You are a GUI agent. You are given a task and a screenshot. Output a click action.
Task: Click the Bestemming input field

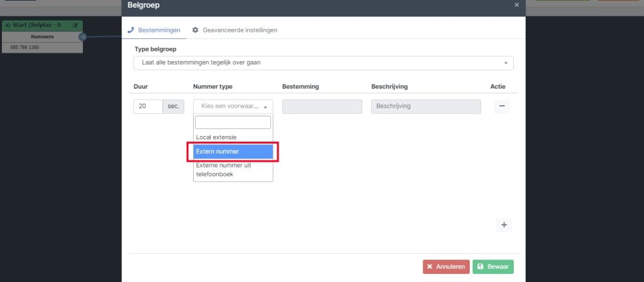pyautogui.click(x=322, y=106)
